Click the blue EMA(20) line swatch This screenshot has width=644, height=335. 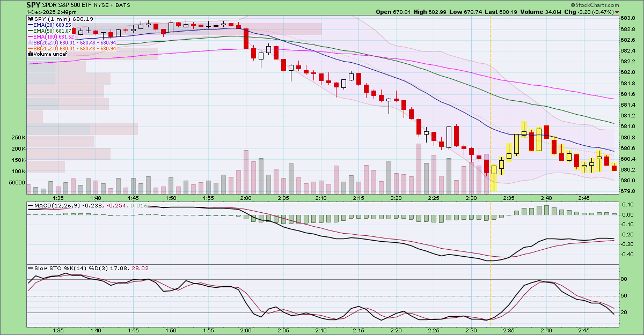pyautogui.click(x=30, y=25)
